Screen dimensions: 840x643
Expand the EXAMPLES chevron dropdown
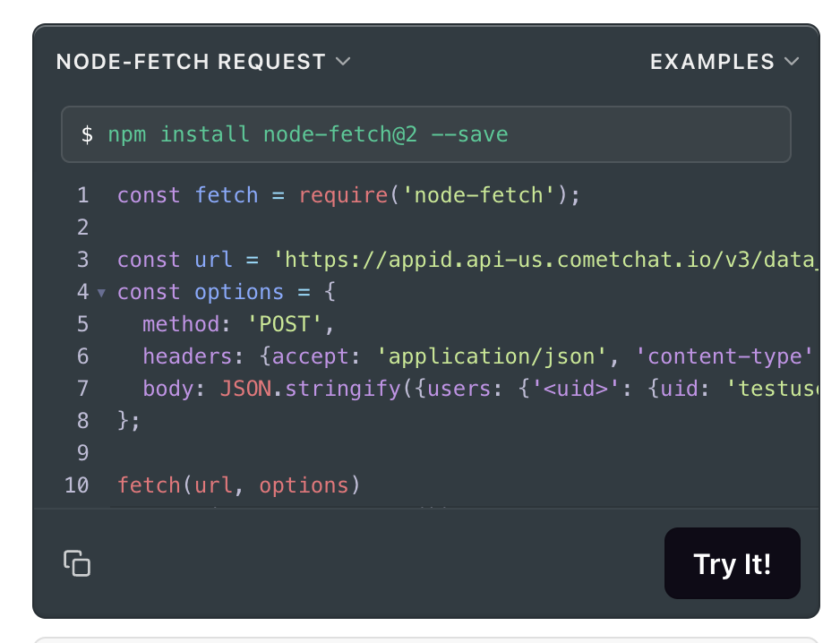point(792,61)
